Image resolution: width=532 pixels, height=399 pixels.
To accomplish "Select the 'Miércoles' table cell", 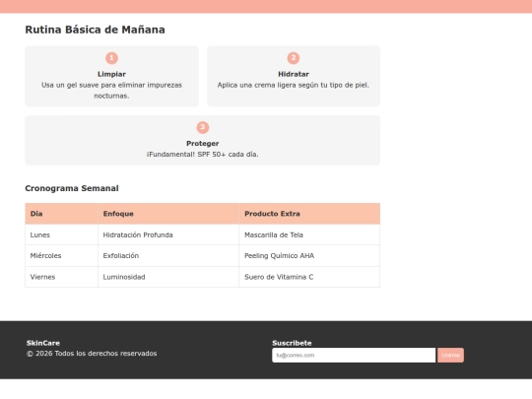I will click(x=61, y=256).
